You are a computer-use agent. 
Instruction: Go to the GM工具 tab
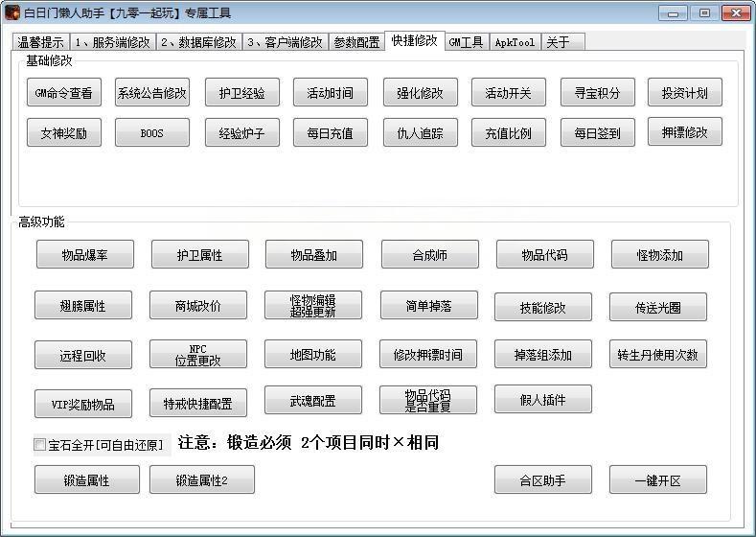(466, 43)
